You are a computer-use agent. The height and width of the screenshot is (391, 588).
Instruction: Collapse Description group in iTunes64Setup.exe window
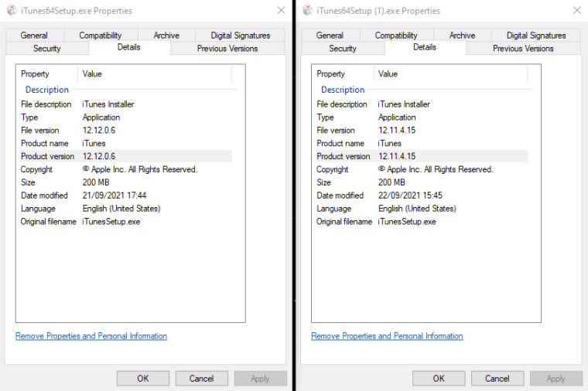tap(47, 90)
